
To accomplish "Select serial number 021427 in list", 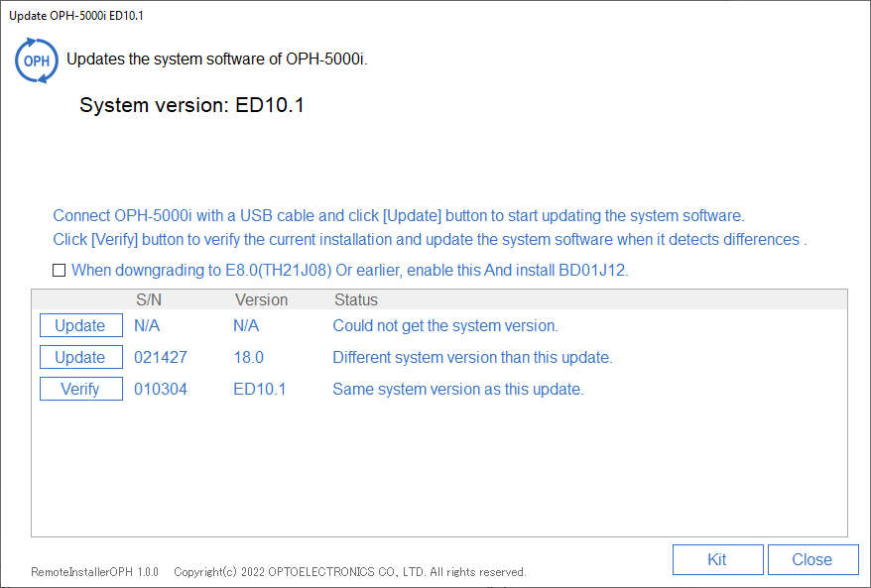I will (161, 357).
